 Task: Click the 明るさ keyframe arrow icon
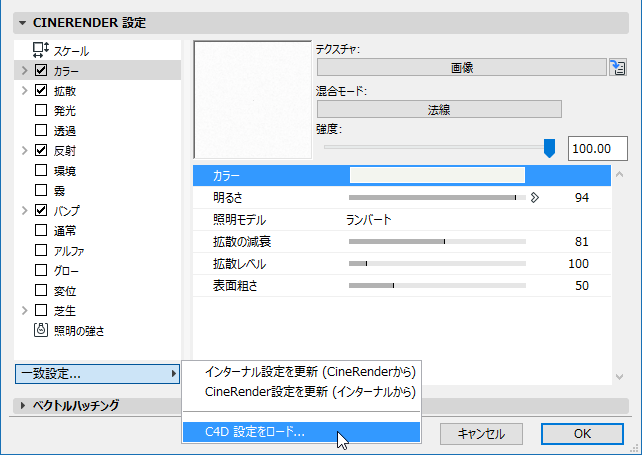pyautogui.click(x=534, y=198)
